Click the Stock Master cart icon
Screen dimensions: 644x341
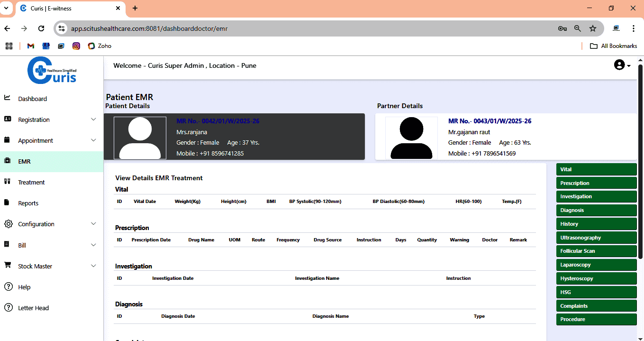pyautogui.click(x=8, y=266)
